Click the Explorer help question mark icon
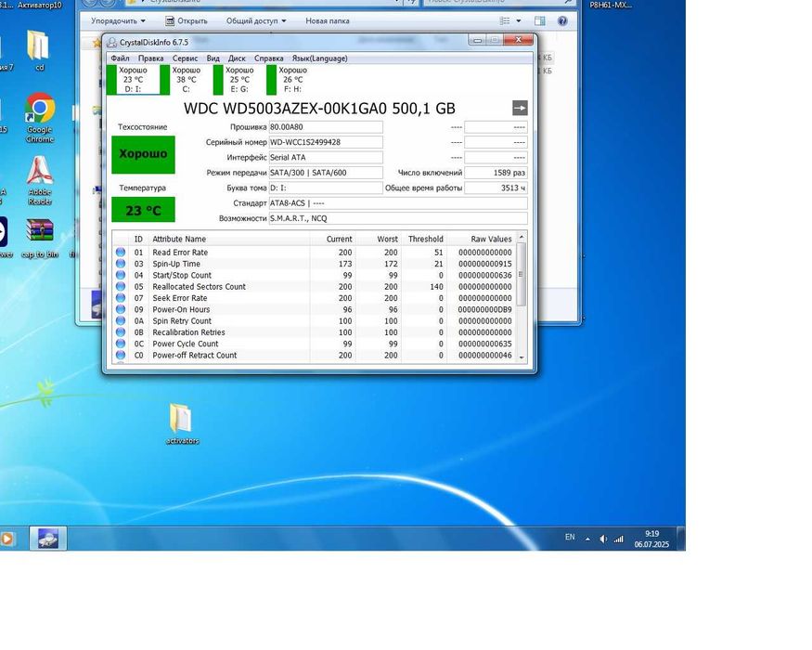 (562, 20)
